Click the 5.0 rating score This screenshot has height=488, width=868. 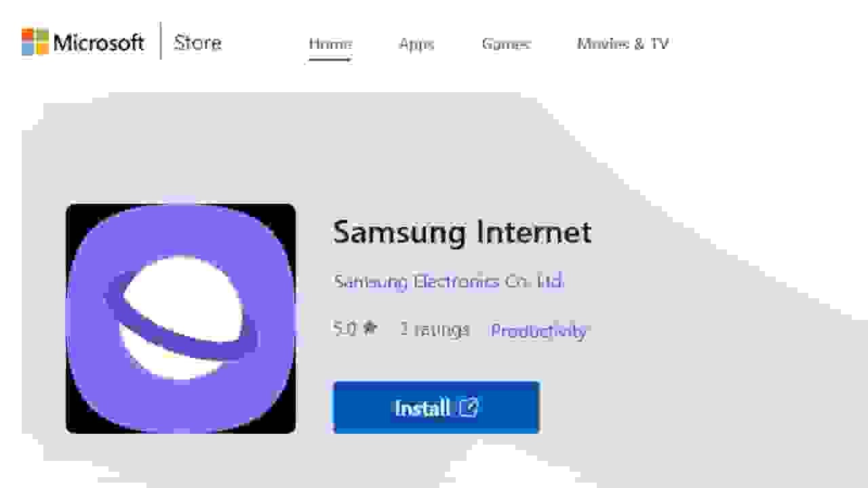[x=344, y=329]
